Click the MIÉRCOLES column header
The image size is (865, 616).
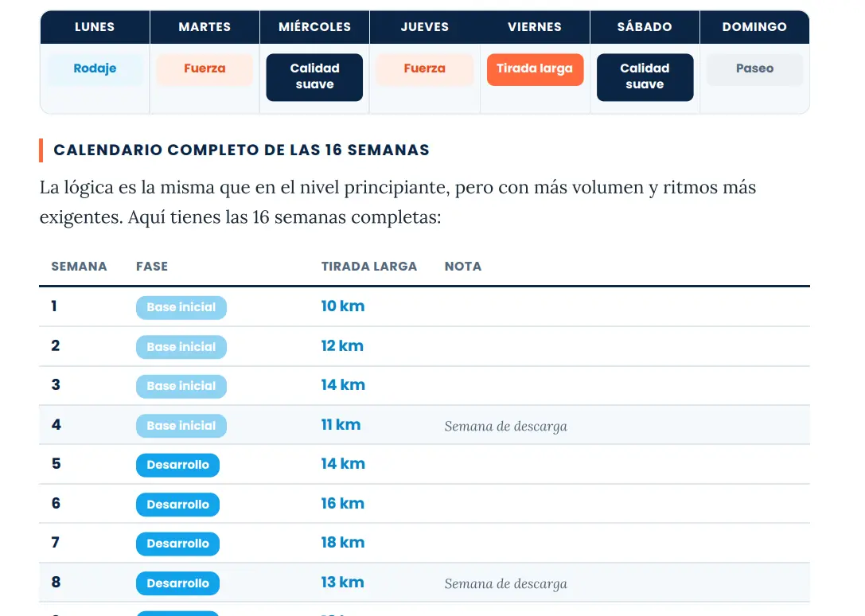click(x=314, y=26)
